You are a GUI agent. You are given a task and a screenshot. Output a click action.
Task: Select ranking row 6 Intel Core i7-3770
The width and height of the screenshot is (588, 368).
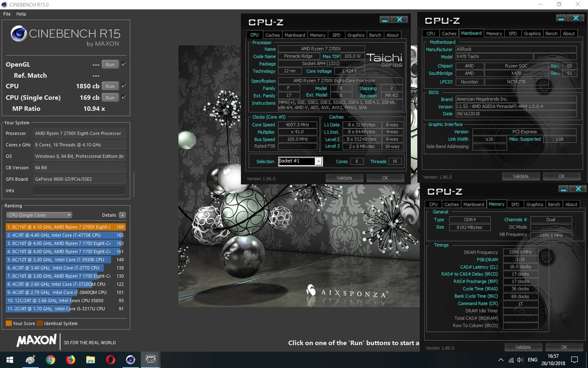66,268
